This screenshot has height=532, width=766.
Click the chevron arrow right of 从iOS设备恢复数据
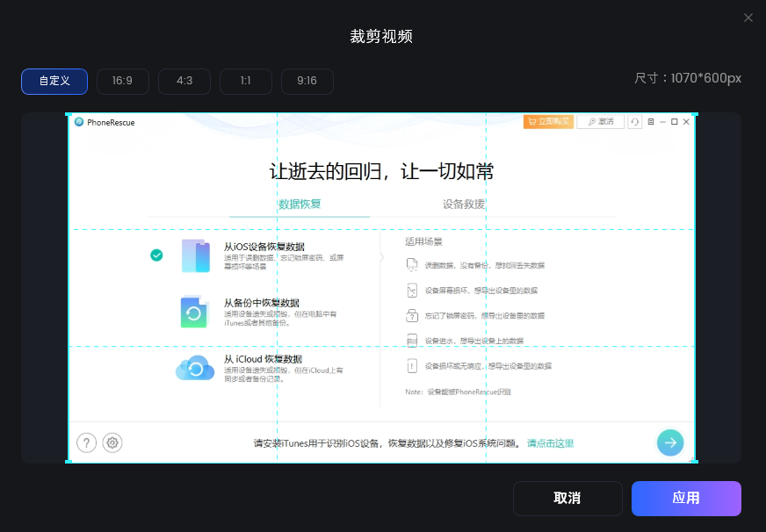[x=381, y=257]
